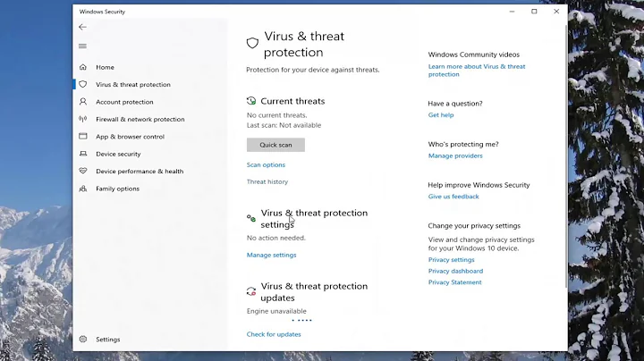Open the hamburger navigation menu icon
Viewport: 644px width, 361px height.
[82, 46]
